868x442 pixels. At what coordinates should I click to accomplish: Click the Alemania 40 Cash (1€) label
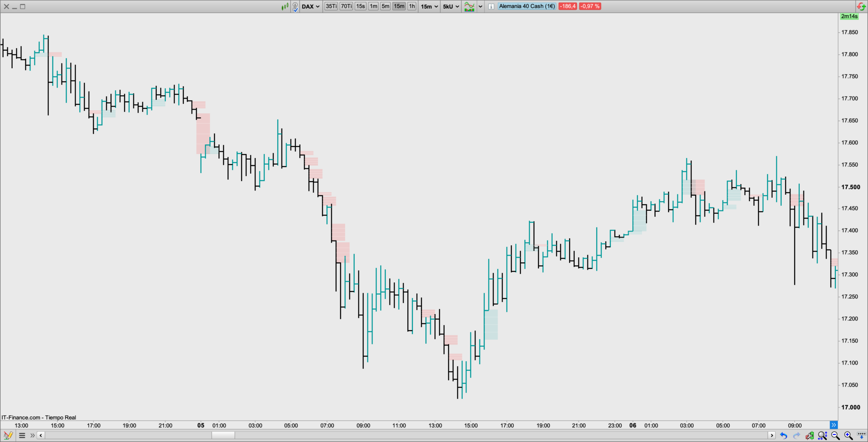(x=527, y=6)
